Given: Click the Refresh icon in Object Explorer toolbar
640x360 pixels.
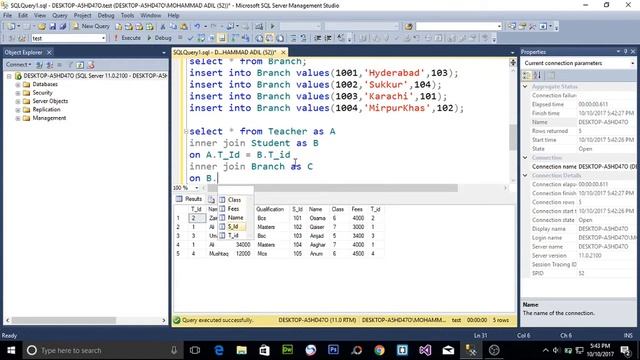Looking at the screenshot, I should (80, 64).
